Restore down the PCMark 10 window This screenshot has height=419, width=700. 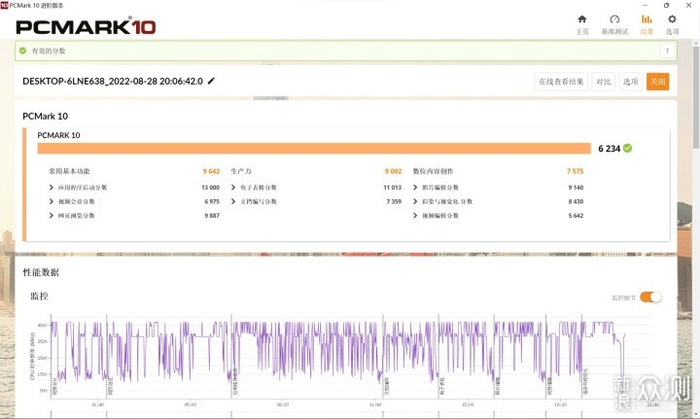pyautogui.click(x=667, y=5)
